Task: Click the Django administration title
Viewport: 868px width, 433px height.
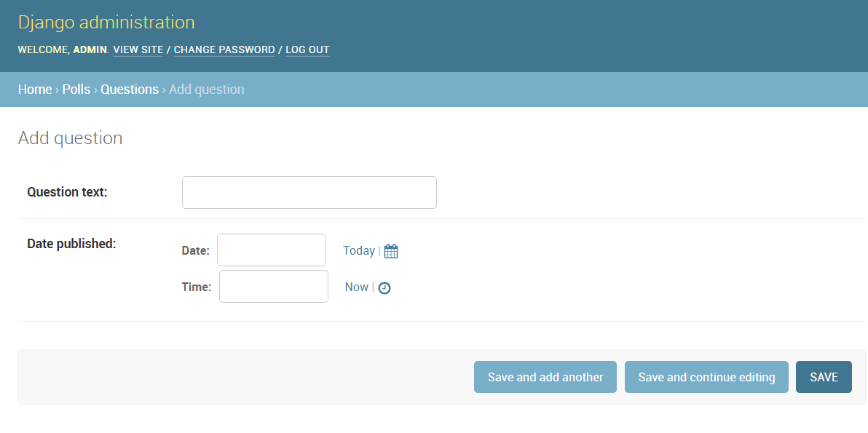Action: [x=106, y=22]
